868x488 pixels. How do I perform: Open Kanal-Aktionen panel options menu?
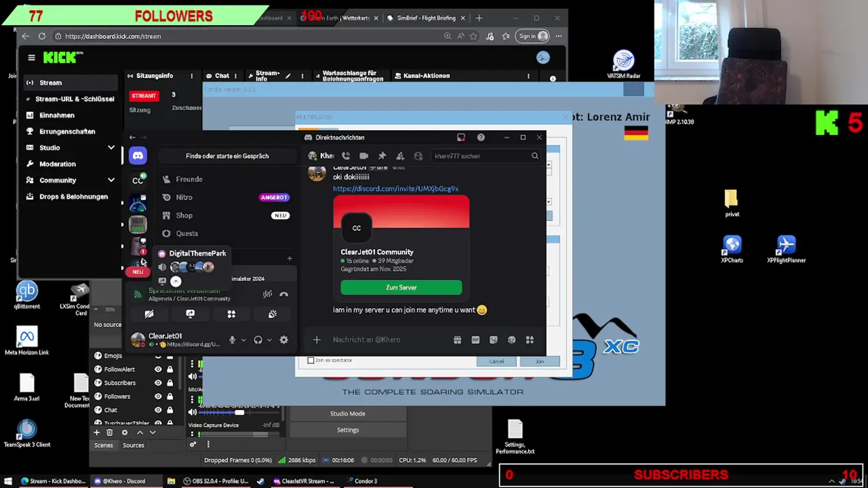(x=528, y=76)
